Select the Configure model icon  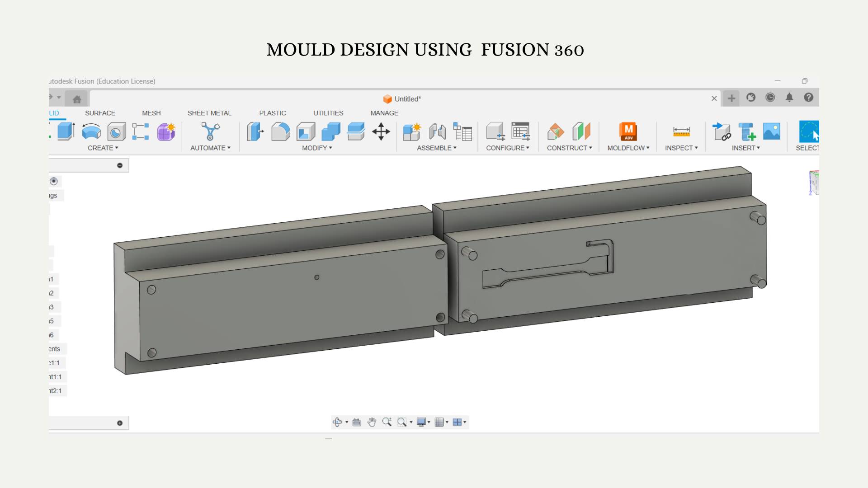[495, 131]
